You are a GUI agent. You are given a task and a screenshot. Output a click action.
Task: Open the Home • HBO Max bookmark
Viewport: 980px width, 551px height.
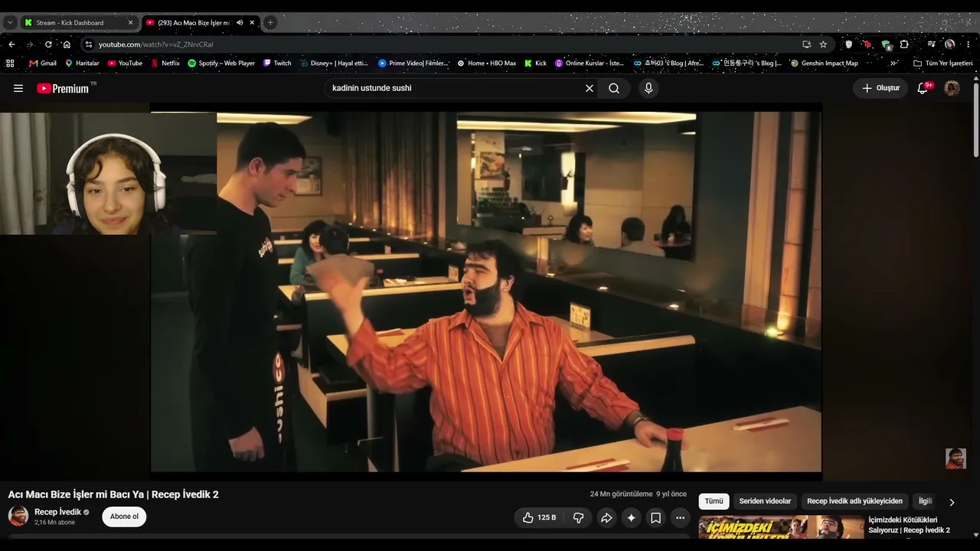tap(486, 64)
